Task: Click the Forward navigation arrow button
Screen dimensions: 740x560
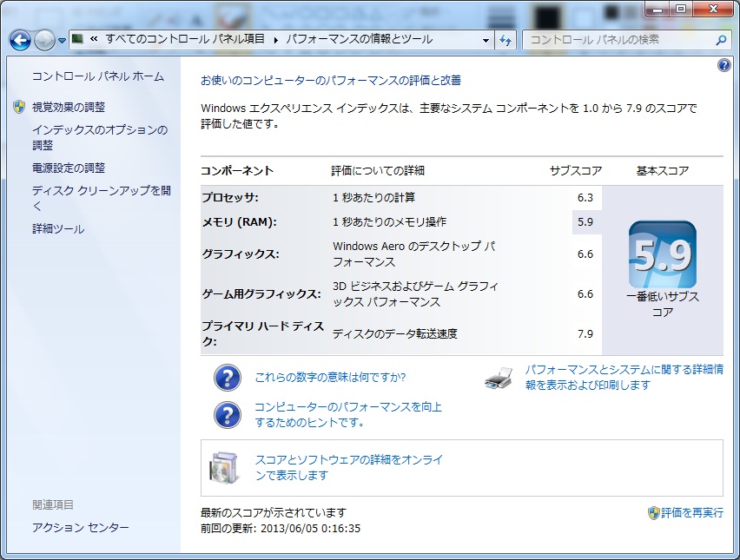Action: (x=45, y=41)
